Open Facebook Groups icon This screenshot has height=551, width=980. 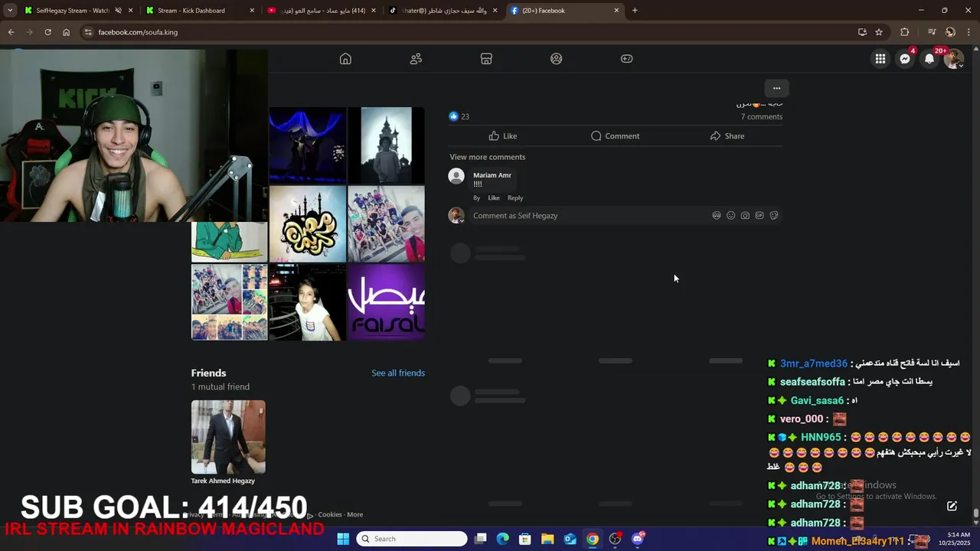coord(557,59)
